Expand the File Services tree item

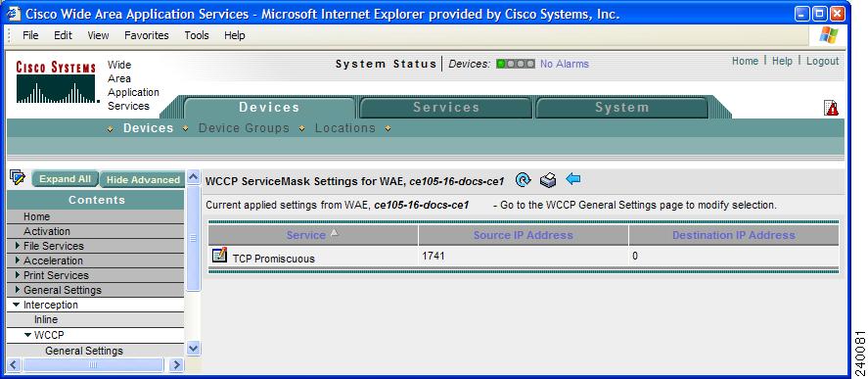(18, 246)
